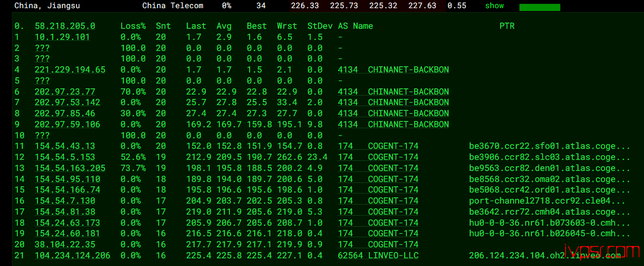Viewport: 644px width, 266px height.
Task: Click AS 174 COGENT-174 on hop 20
Action: (x=378, y=244)
